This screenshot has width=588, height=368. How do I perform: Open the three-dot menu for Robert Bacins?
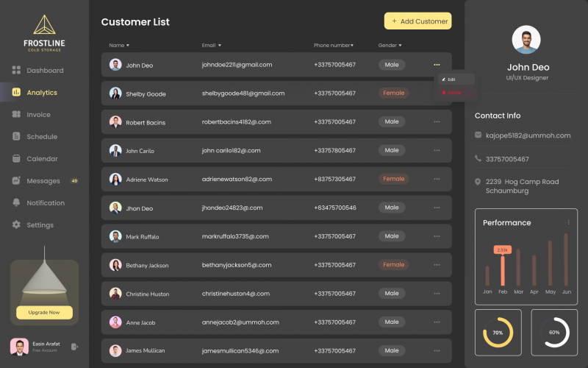[x=437, y=121]
